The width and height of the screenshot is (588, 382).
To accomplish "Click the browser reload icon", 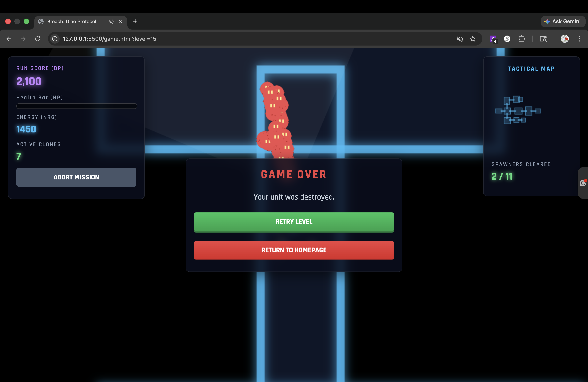I will (38, 39).
